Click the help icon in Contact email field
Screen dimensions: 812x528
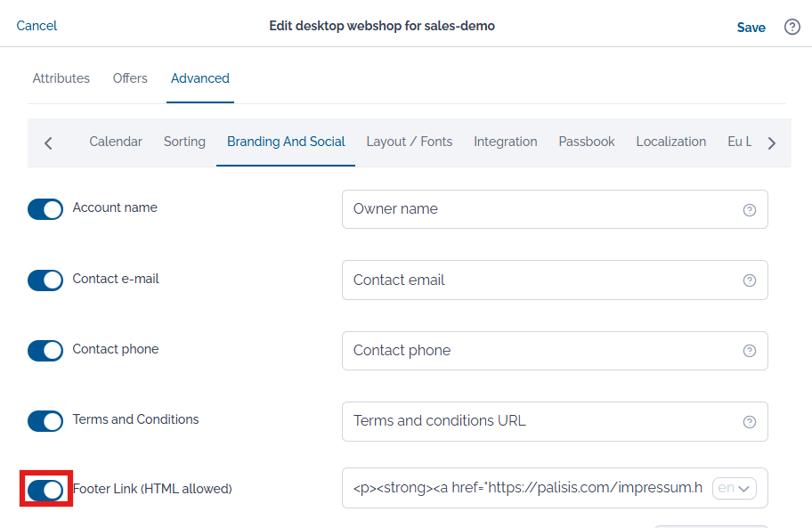(750, 280)
